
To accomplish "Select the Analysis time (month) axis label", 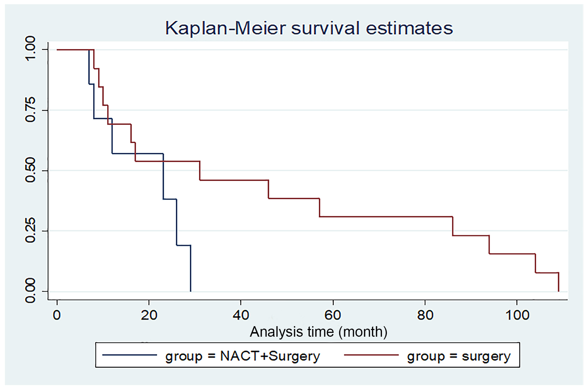I will (318, 332).
